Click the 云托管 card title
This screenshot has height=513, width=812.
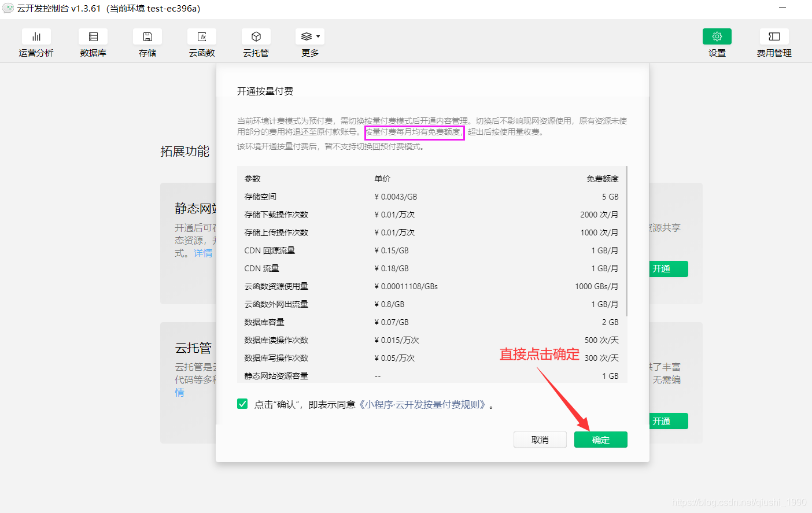(x=193, y=348)
